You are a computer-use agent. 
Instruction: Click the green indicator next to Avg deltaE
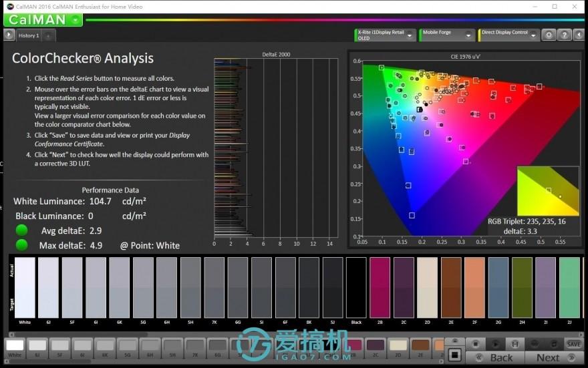pos(22,230)
